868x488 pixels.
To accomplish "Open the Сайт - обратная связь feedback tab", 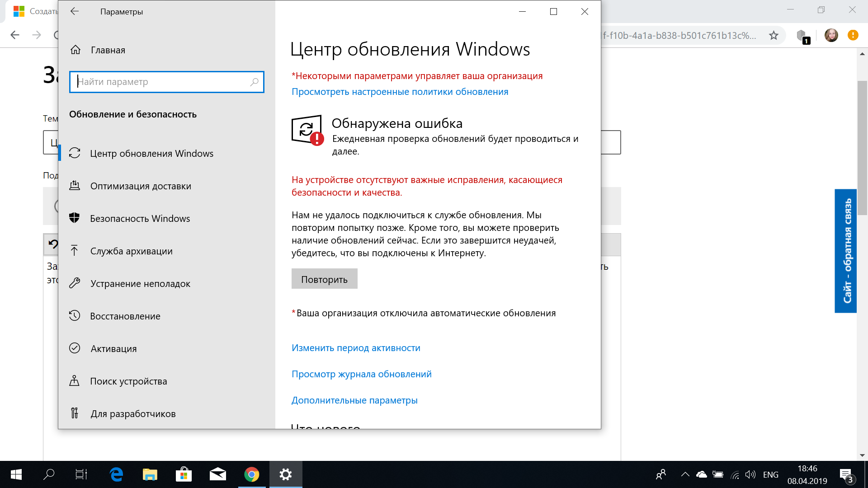I will [846, 251].
